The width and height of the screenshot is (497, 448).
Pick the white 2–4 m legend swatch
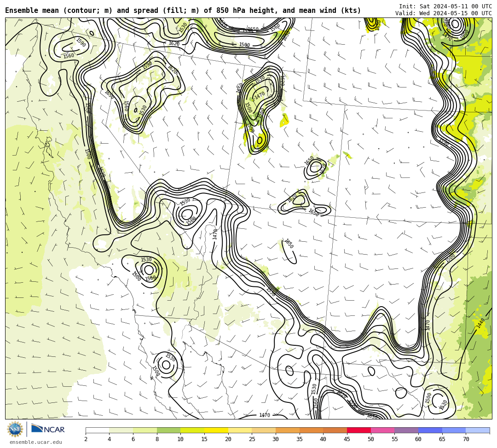pyautogui.click(x=97, y=430)
